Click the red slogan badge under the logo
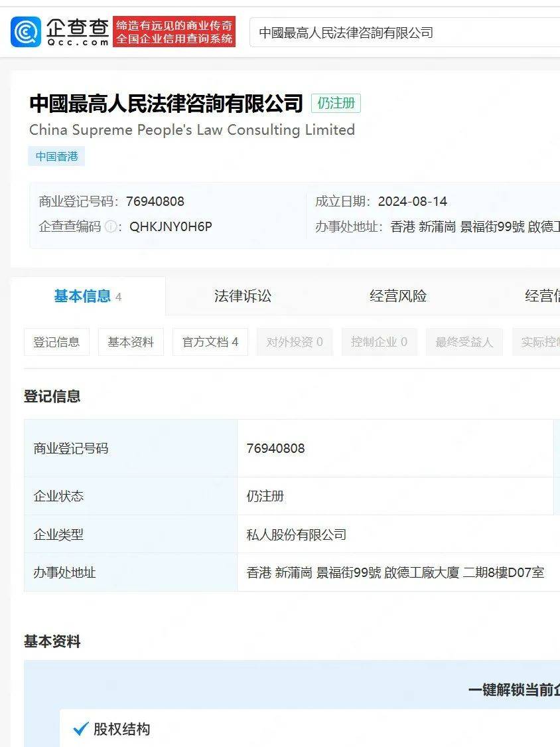Screen dimensions: 560x747 pos(175,31)
